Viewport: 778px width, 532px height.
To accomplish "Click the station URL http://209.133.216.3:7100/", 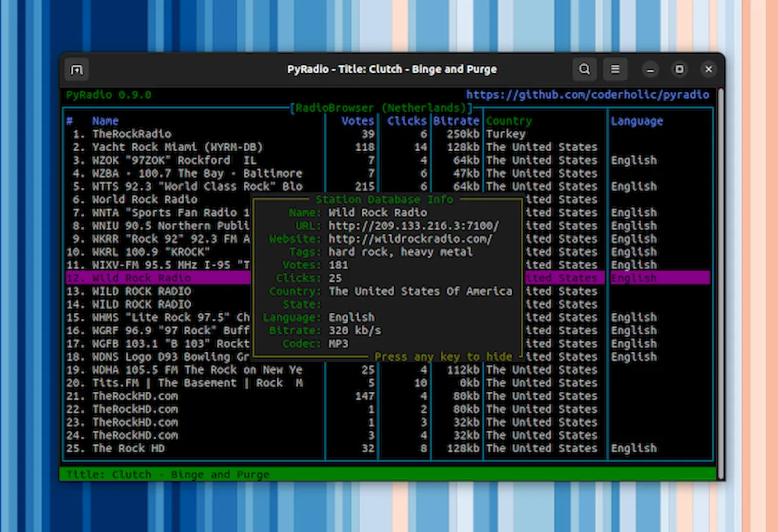I will pyautogui.click(x=414, y=226).
